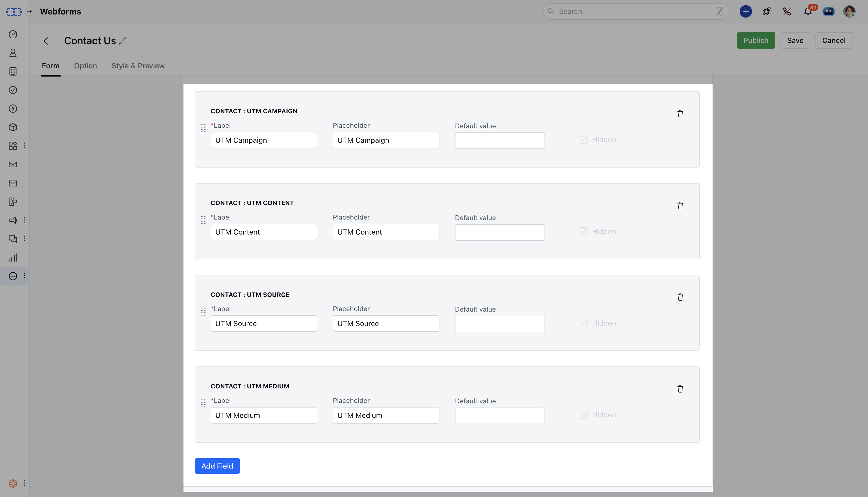
Task: Delete the UTM Medium field
Action: pyautogui.click(x=680, y=389)
